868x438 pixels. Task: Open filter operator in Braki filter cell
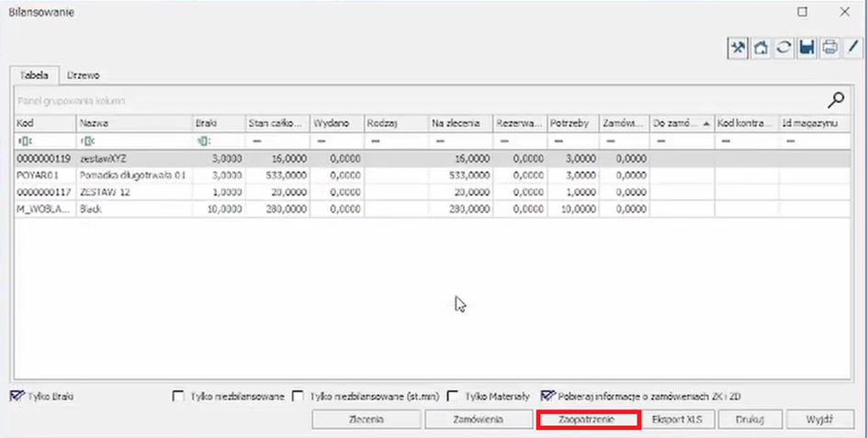(202, 141)
